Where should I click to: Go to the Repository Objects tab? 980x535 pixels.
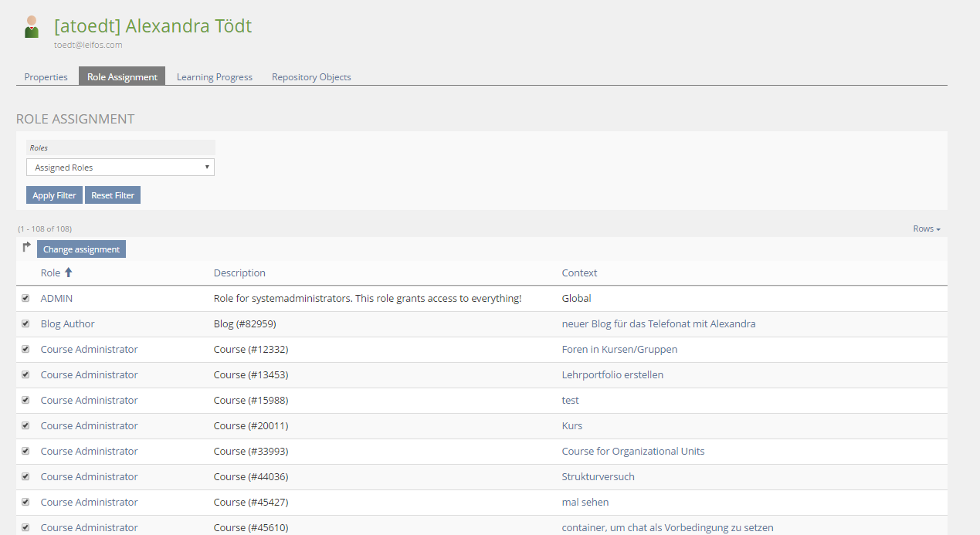[311, 77]
